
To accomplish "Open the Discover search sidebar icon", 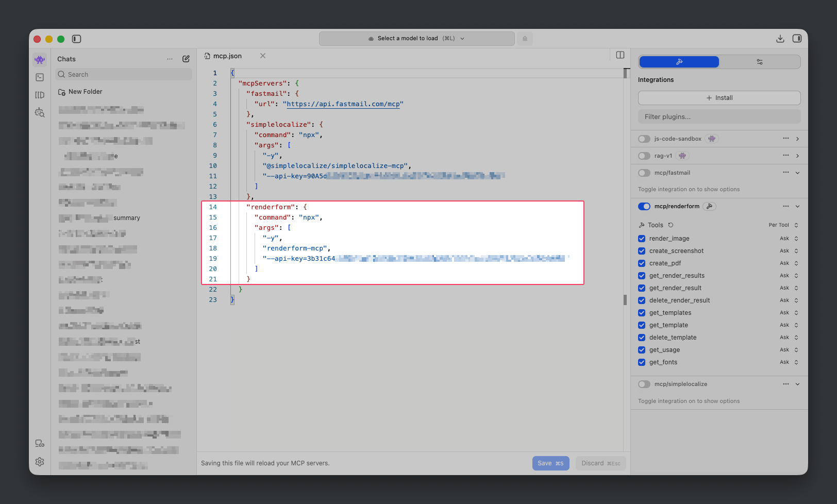I will click(x=40, y=112).
